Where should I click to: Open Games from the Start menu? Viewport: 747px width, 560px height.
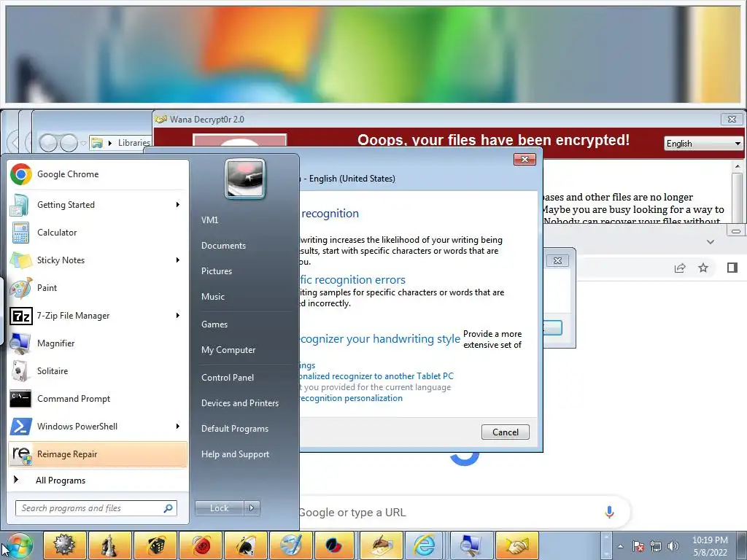coord(214,324)
